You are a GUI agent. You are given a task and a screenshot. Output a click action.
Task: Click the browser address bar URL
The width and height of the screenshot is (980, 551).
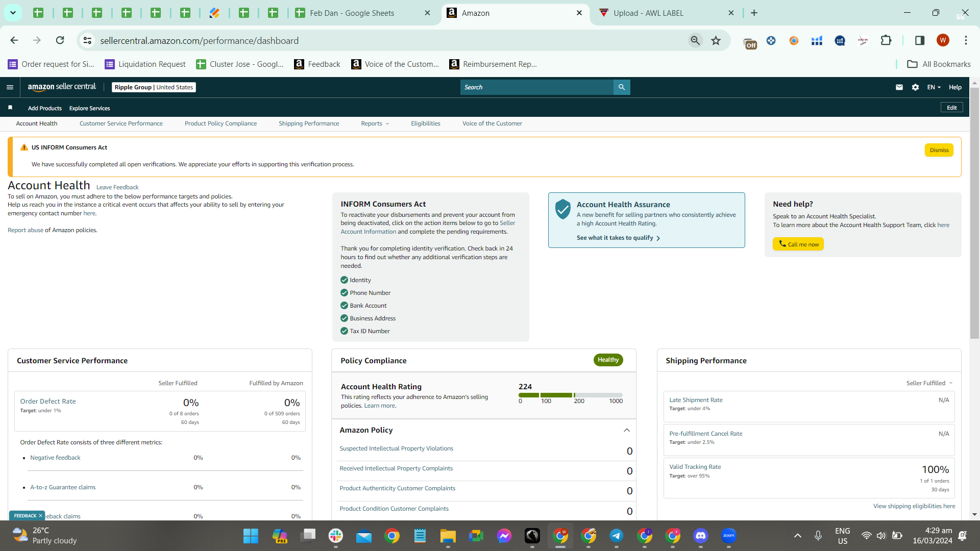click(x=199, y=40)
